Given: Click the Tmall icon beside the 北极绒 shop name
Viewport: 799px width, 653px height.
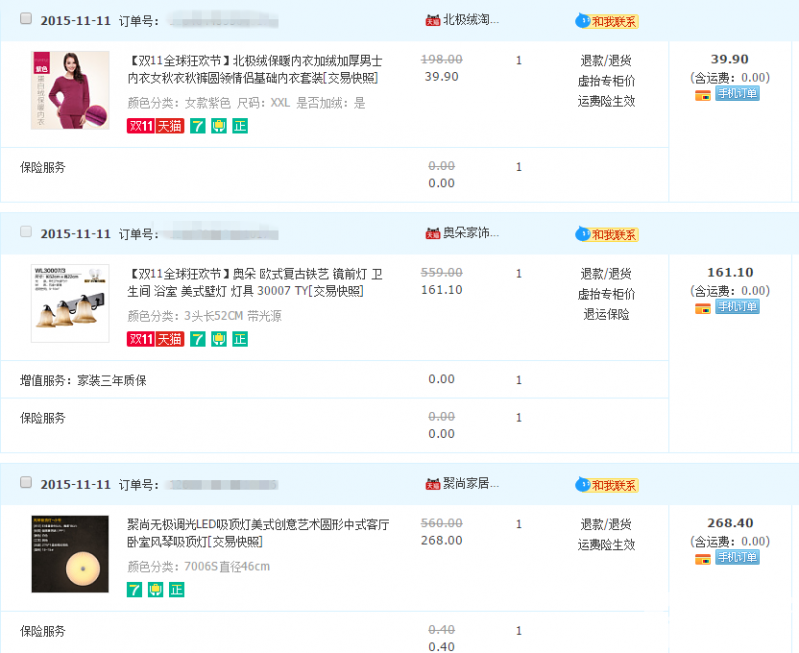Looking at the screenshot, I should coord(433,21).
